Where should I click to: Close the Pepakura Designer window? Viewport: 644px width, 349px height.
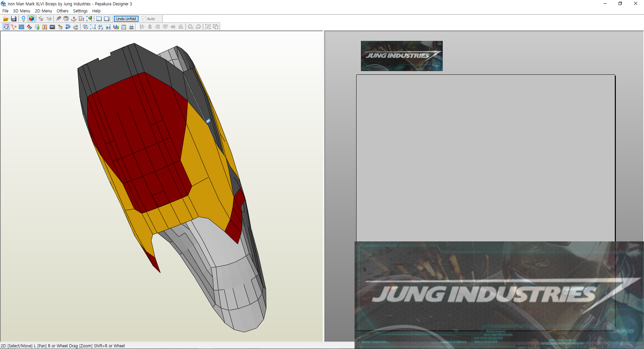[636, 4]
